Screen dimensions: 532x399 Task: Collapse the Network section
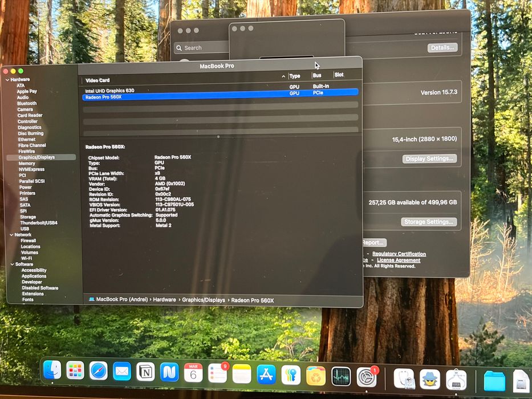tap(11, 235)
